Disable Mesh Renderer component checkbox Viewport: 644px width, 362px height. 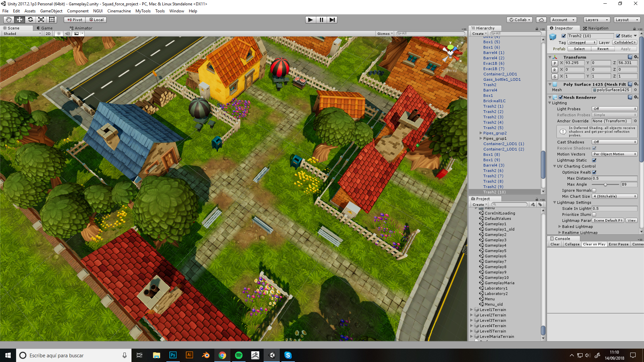pos(561,97)
